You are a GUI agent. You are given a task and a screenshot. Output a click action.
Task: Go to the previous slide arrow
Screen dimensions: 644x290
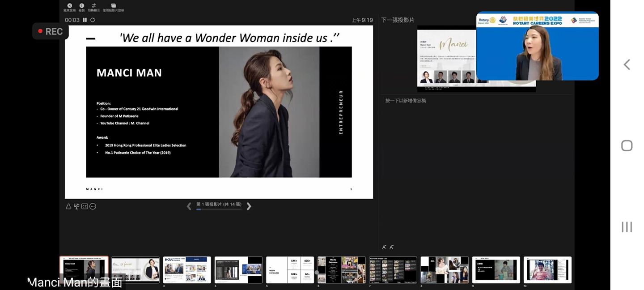point(189,206)
